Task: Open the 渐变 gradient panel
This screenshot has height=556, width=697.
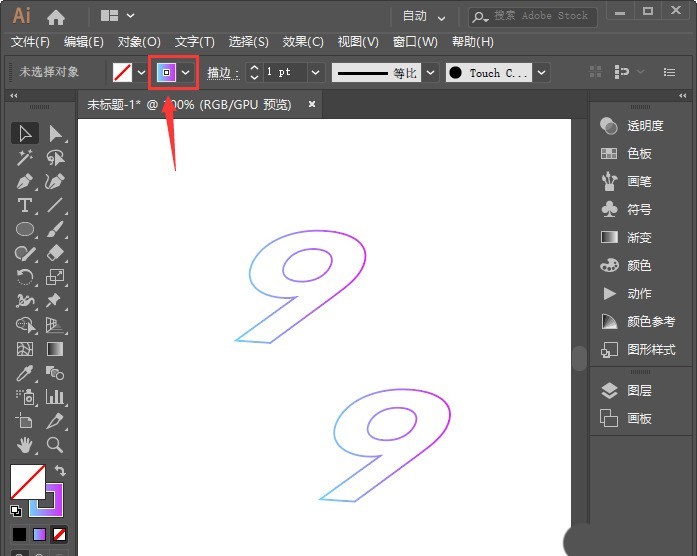Action: [x=638, y=238]
